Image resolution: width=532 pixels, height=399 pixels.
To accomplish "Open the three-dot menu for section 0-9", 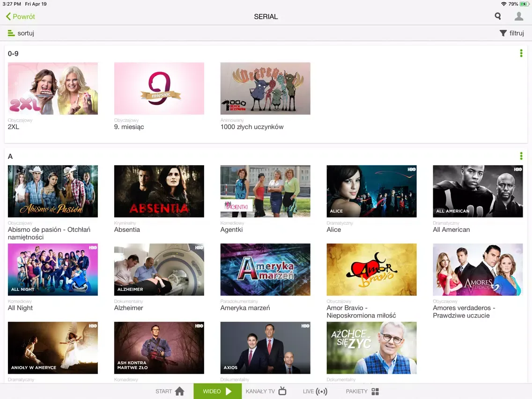I will pos(521,53).
